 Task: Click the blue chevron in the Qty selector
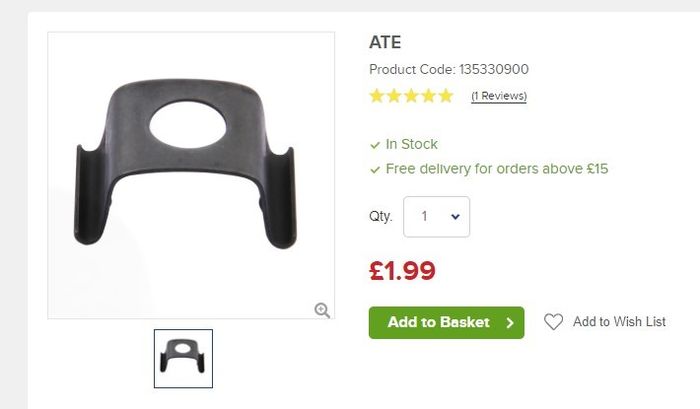tap(455, 217)
